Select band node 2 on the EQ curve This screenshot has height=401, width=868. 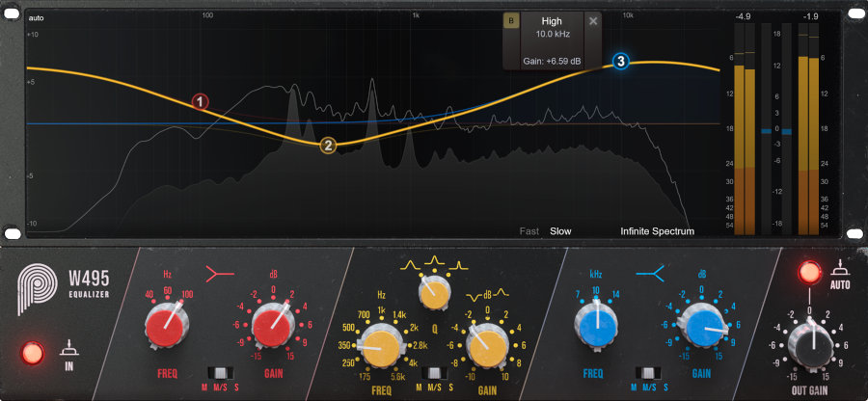point(328,146)
